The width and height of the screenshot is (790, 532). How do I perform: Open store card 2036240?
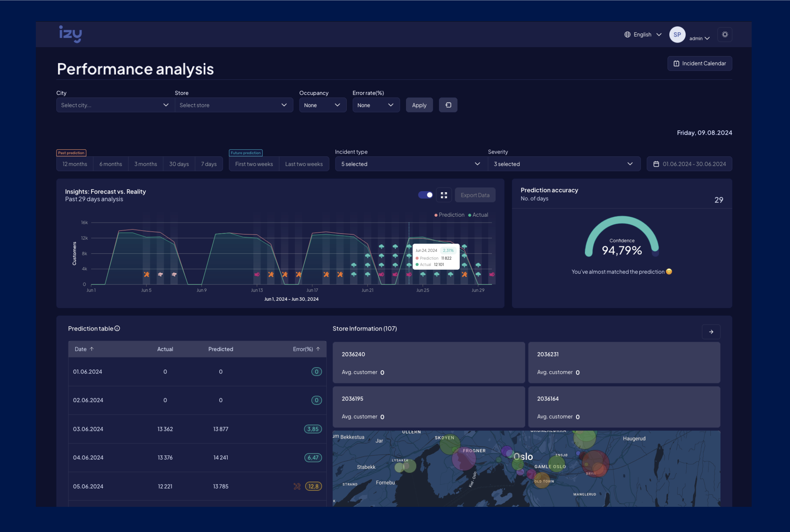[x=429, y=362]
